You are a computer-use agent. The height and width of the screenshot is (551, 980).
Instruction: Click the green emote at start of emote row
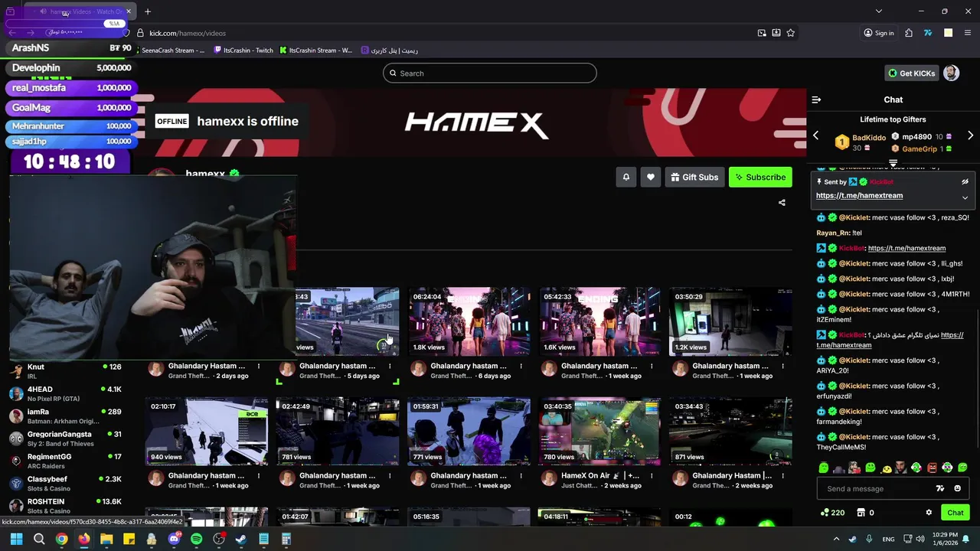click(823, 468)
